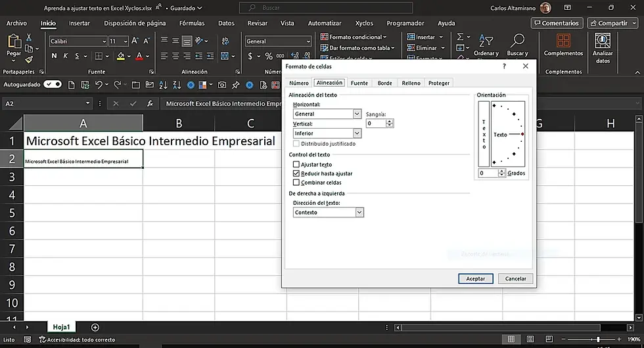Click the font color red A swatch

[139, 56]
